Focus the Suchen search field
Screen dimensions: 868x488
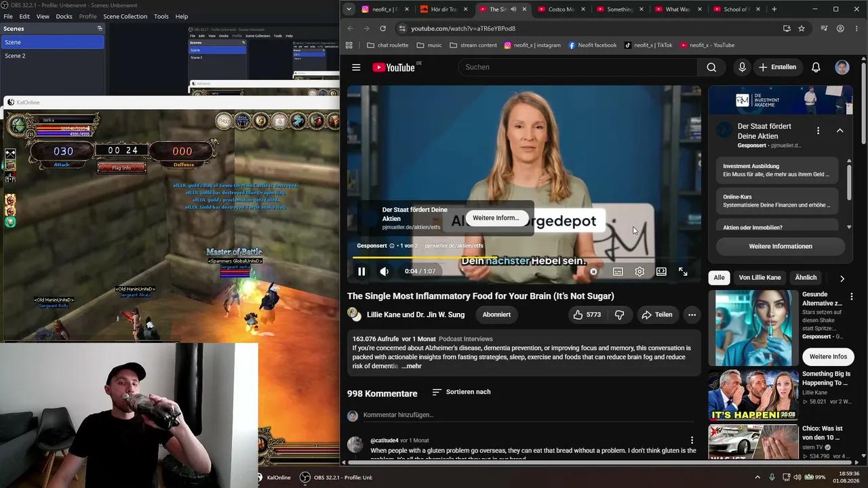click(x=578, y=67)
